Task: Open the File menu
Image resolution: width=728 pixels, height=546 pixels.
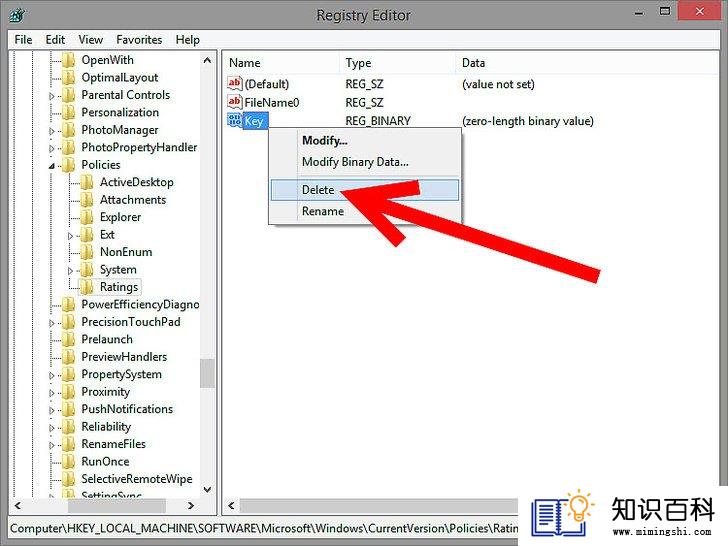Action: pyautogui.click(x=23, y=40)
